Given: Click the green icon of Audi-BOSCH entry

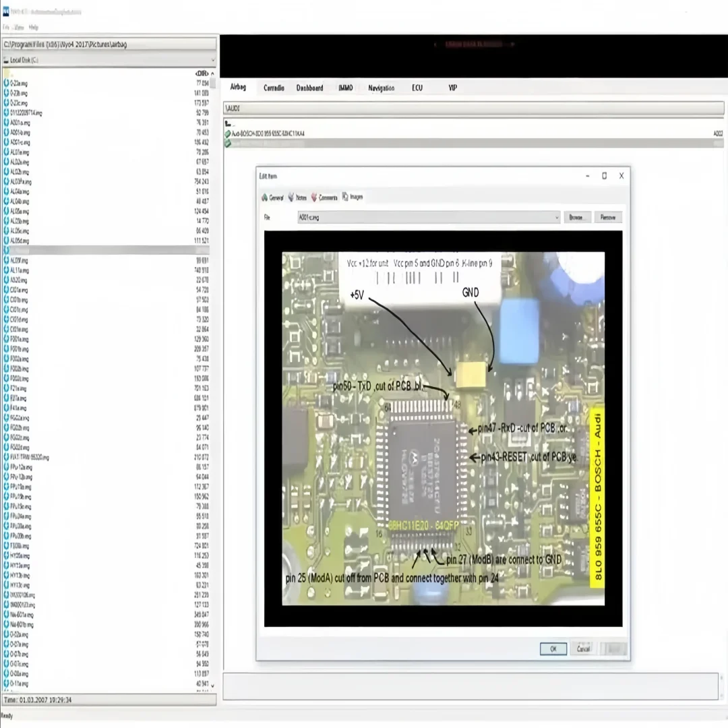Looking at the screenshot, I should (228, 134).
